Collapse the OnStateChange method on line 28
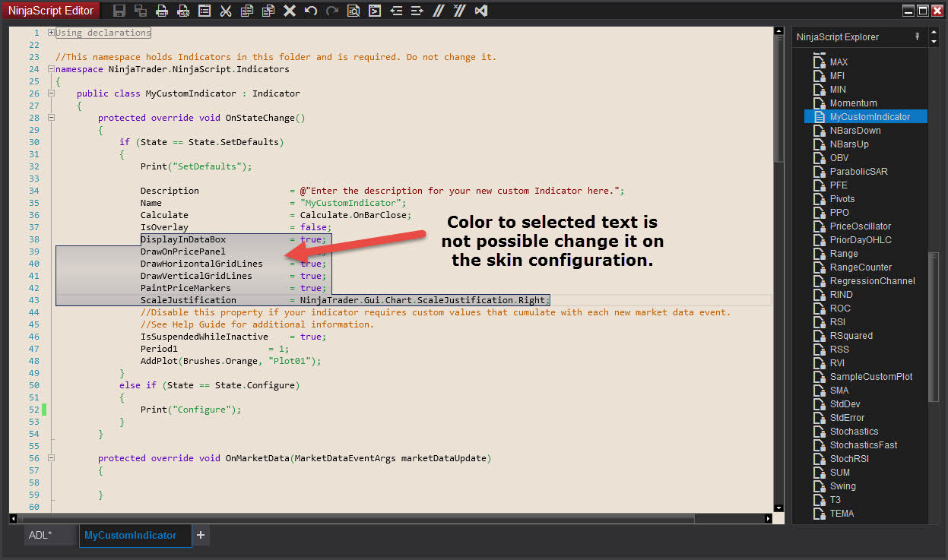The image size is (948, 560). coord(51,118)
